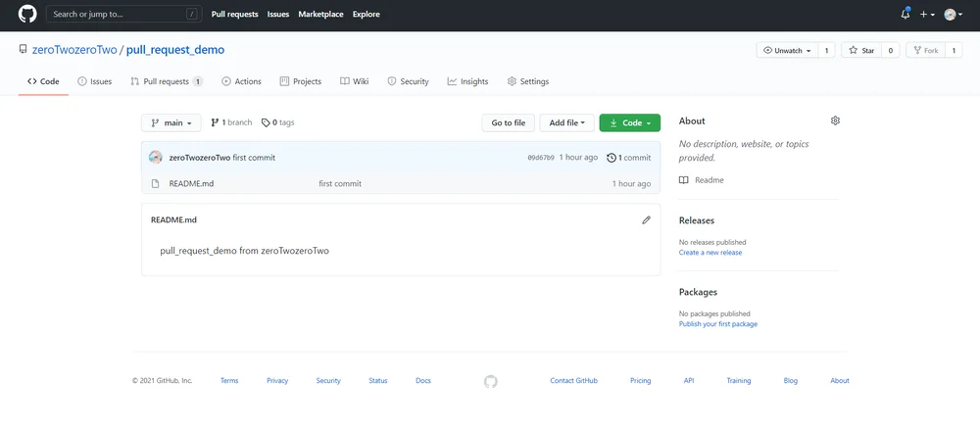Screen dimensions: 980x430
Task: Open footer About link
Action: (840, 381)
